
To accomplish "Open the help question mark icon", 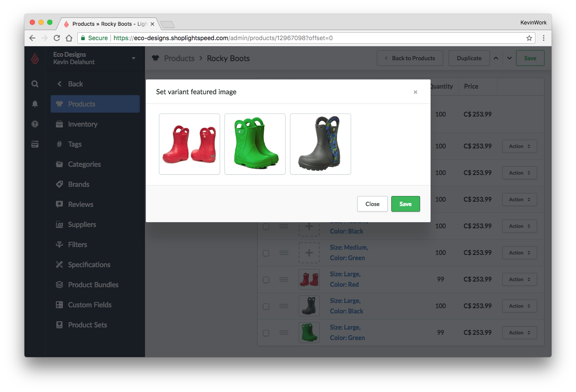I will click(35, 124).
